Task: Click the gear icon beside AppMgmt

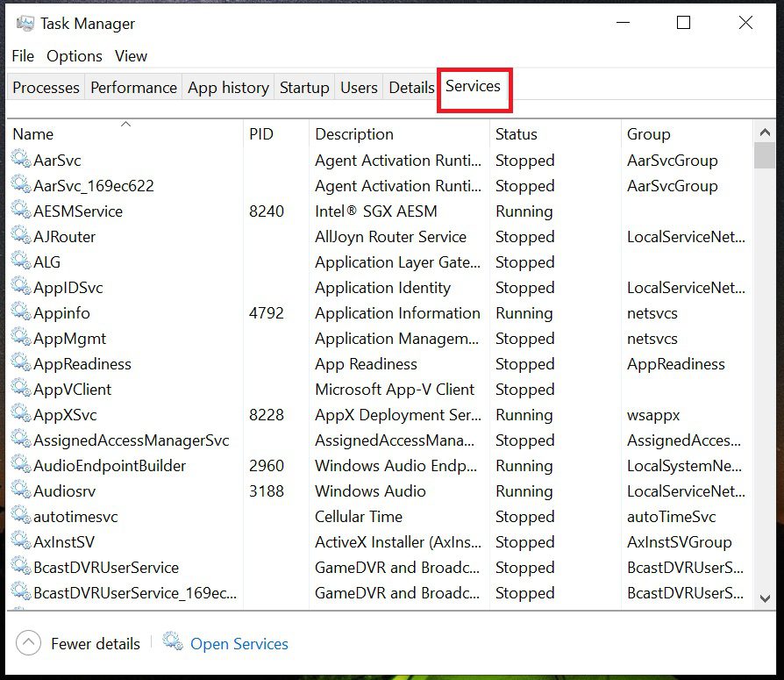Action: pos(21,338)
